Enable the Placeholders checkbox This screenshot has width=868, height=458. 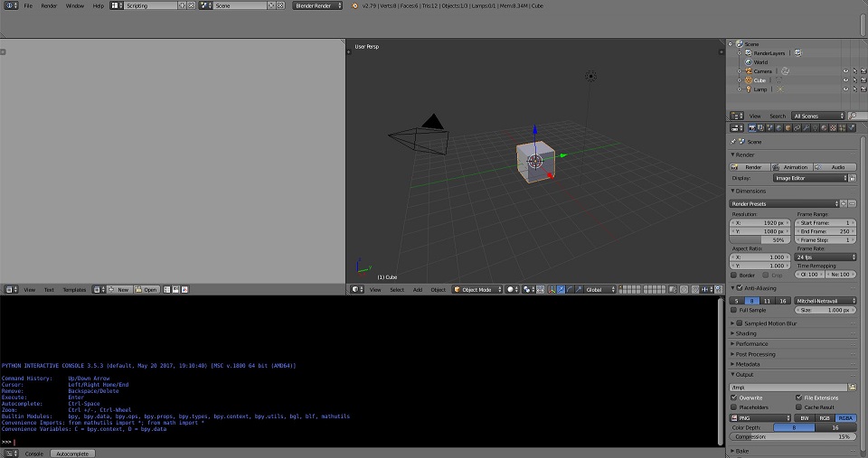(734, 407)
